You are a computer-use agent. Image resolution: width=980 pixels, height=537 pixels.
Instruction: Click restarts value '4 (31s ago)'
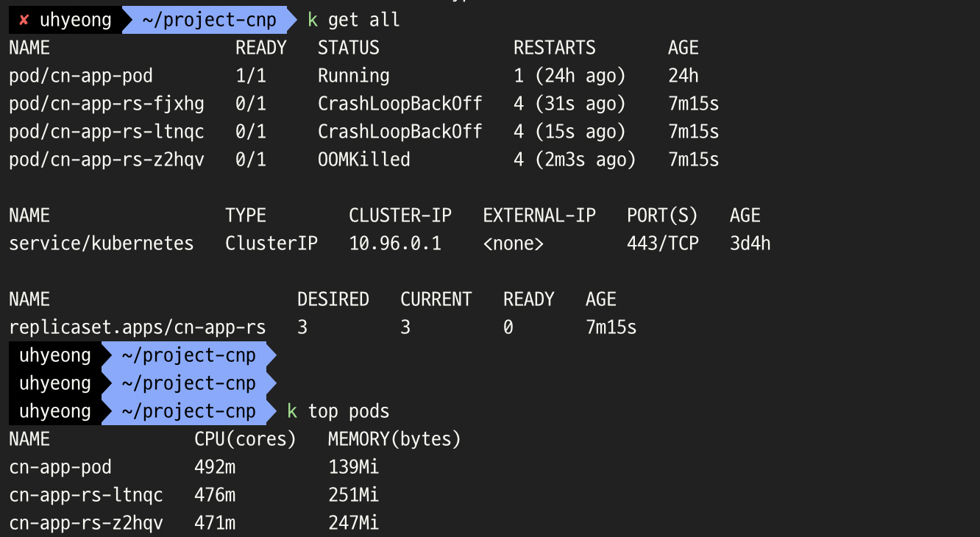point(569,104)
